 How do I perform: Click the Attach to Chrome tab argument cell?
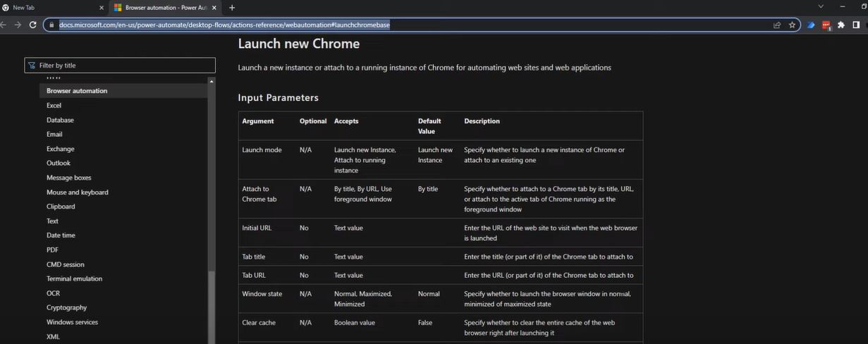click(x=259, y=194)
